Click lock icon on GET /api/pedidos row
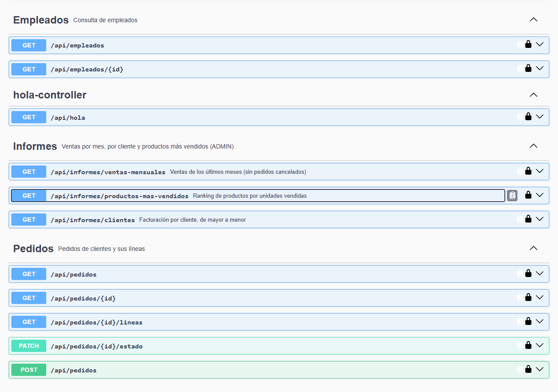Screen dimensions: 558x392 tap(528, 273)
